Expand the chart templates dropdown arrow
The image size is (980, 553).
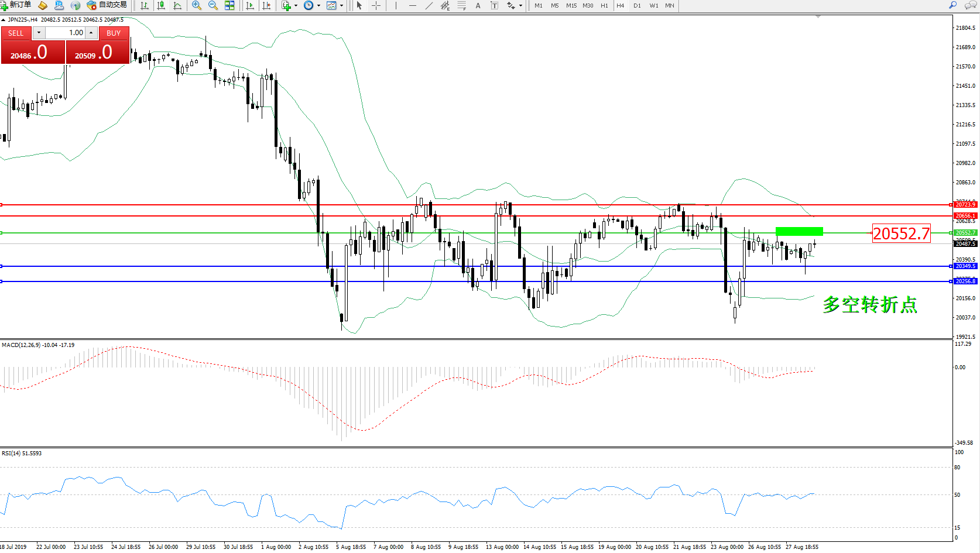341,6
